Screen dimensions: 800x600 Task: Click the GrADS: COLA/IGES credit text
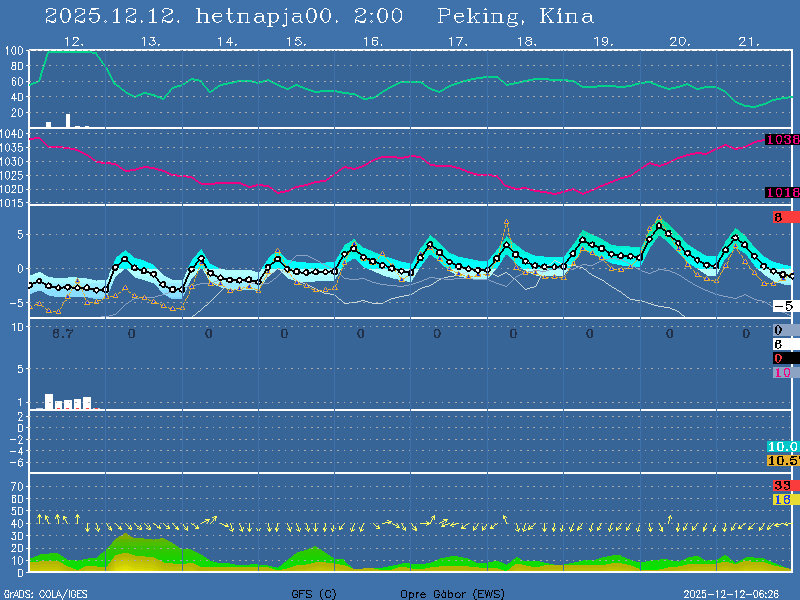pos(45,594)
